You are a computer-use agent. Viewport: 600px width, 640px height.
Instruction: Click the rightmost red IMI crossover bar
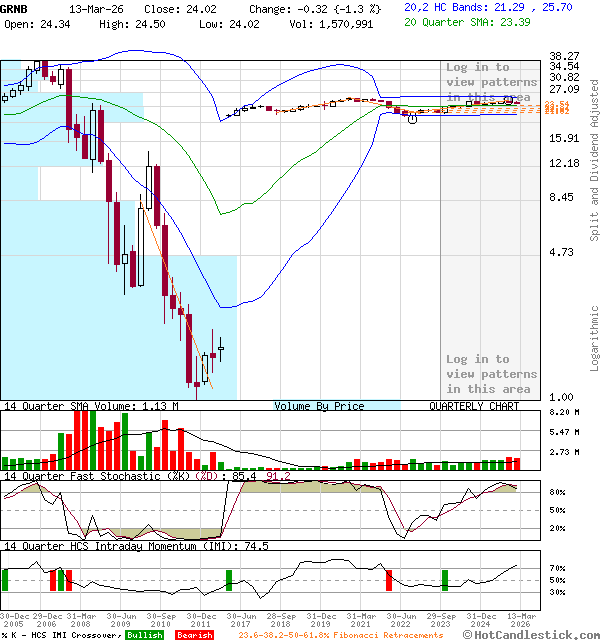[389, 580]
